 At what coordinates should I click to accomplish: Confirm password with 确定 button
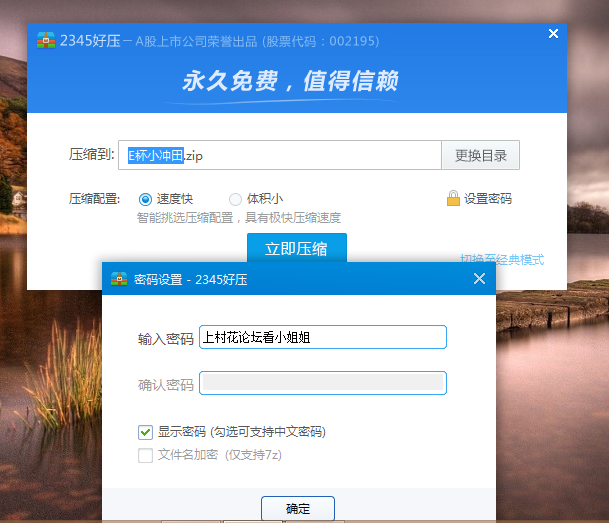point(297,508)
